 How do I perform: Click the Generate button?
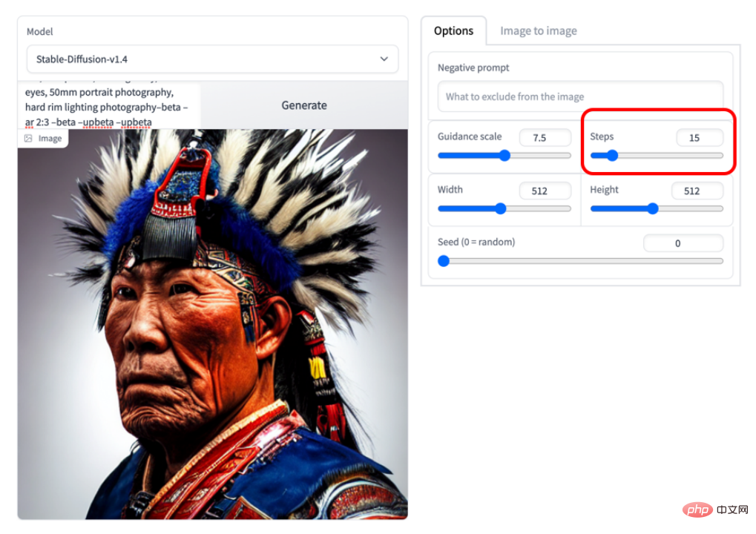pos(304,105)
